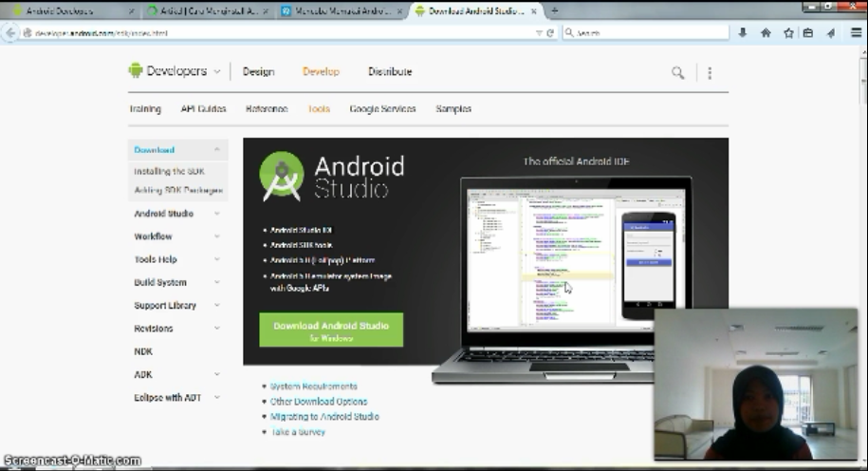Open the Distribute top navigation item

tap(390, 71)
